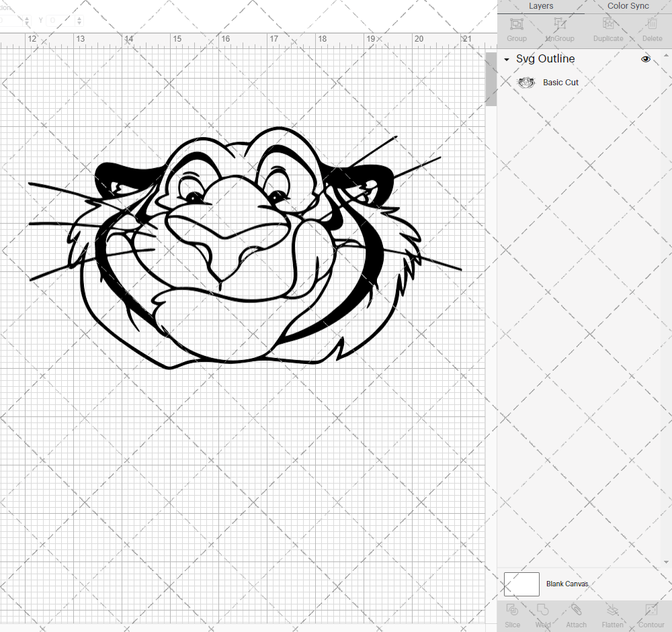The image size is (672, 632).
Task: Duplicate the selected layer
Action: [607, 28]
